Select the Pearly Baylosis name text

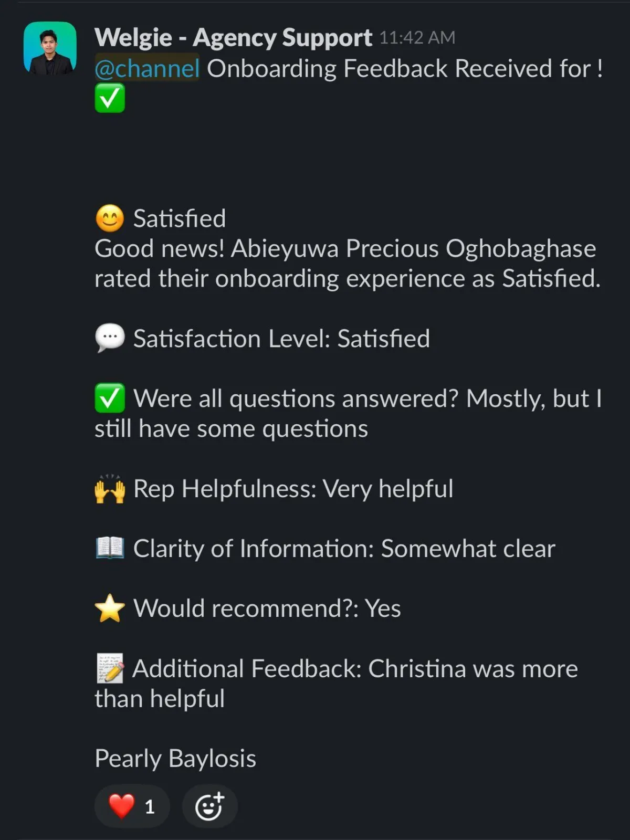pos(175,759)
